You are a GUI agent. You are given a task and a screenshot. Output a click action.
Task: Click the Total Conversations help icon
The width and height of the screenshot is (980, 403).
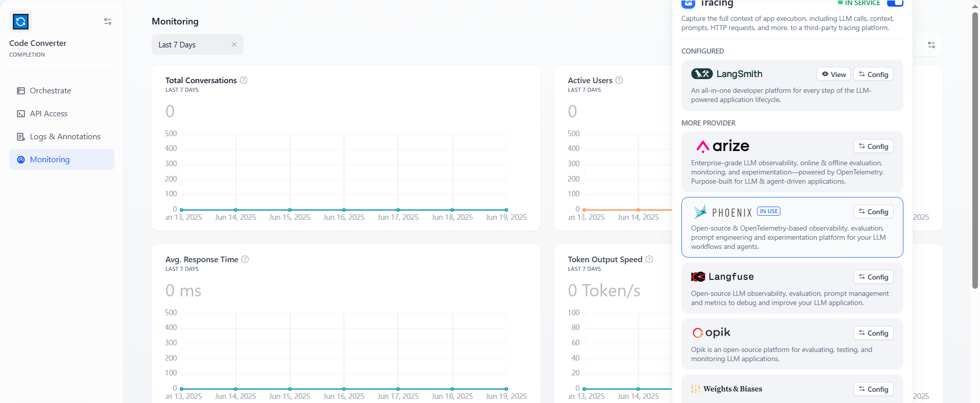pyautogui.click(x=243, y=80)
